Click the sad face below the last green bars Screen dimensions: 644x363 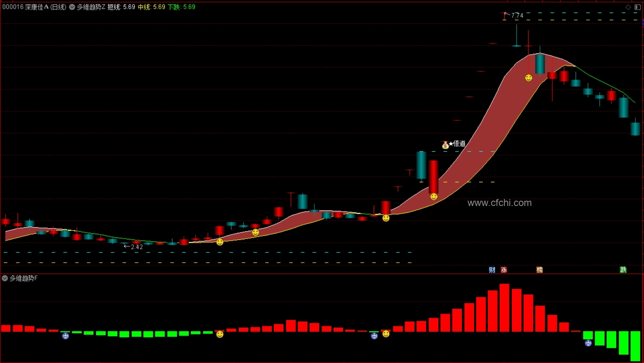(588, 343)
